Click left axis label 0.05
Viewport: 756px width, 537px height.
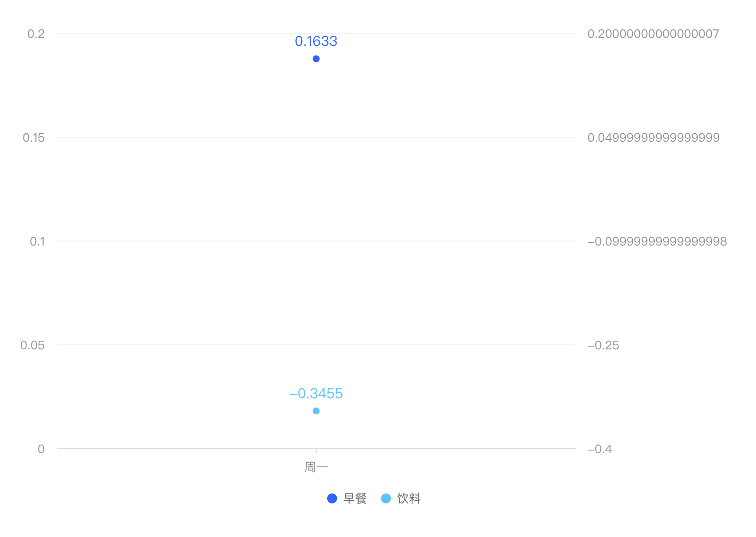point(32,345)
